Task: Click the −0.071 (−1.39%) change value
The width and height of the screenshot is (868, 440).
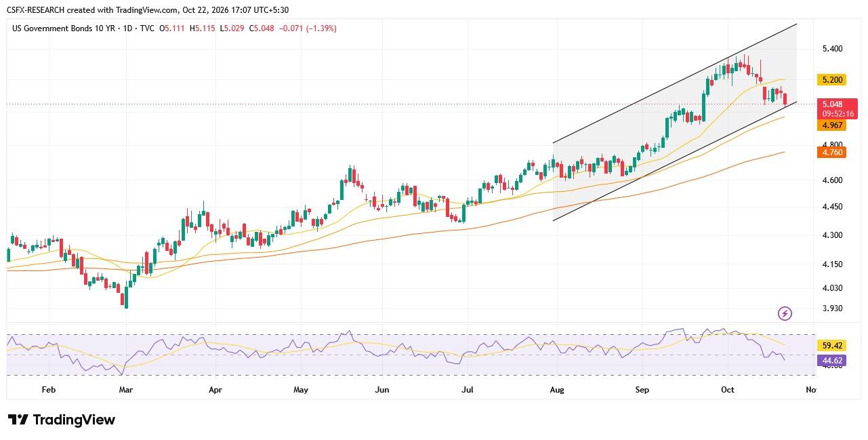Action: tap(308, 28)
